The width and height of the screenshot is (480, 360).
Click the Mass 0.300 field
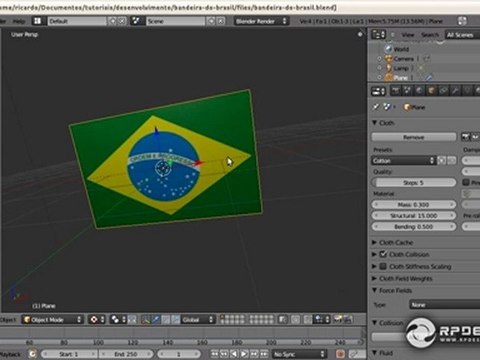(414, 204)
